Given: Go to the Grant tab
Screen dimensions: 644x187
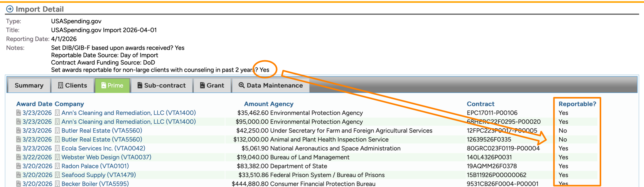Looking at the screenshot, I should click(212, 85).
